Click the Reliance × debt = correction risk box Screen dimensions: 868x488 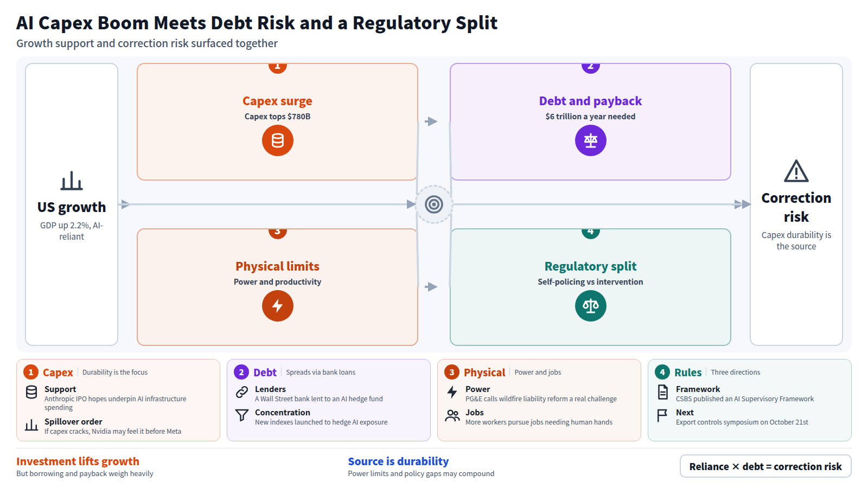(765, 466)
